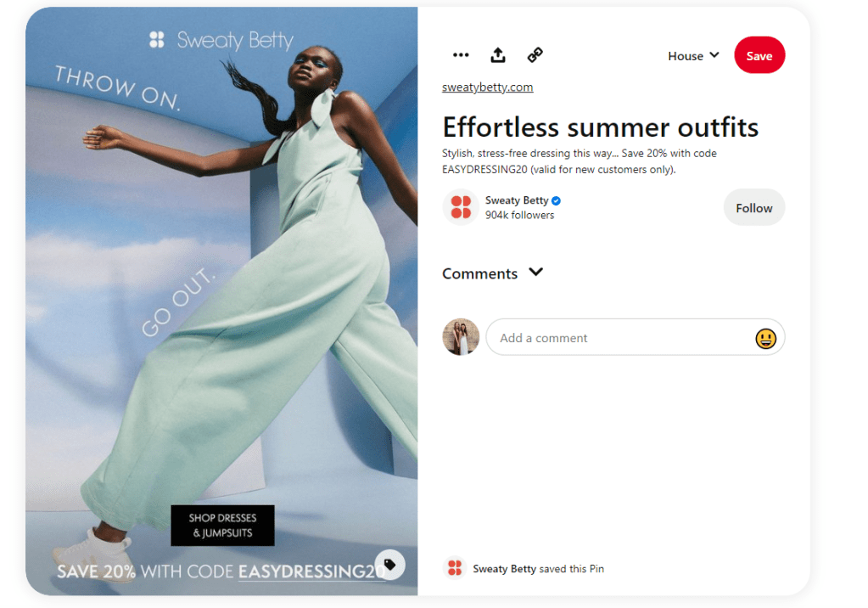This screenshot has width=868, height=608.
Task: Click the shopping tag icon on image
Action: point(389,565)
